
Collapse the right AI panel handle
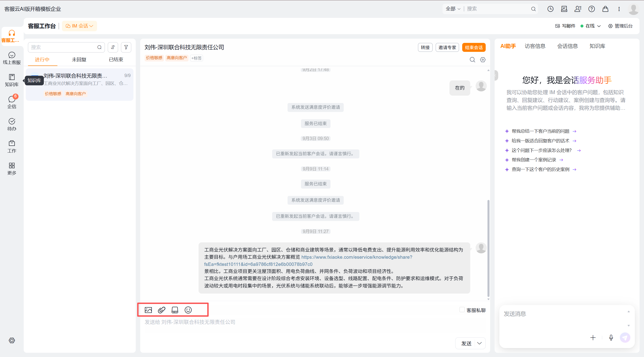click(496, 76)
